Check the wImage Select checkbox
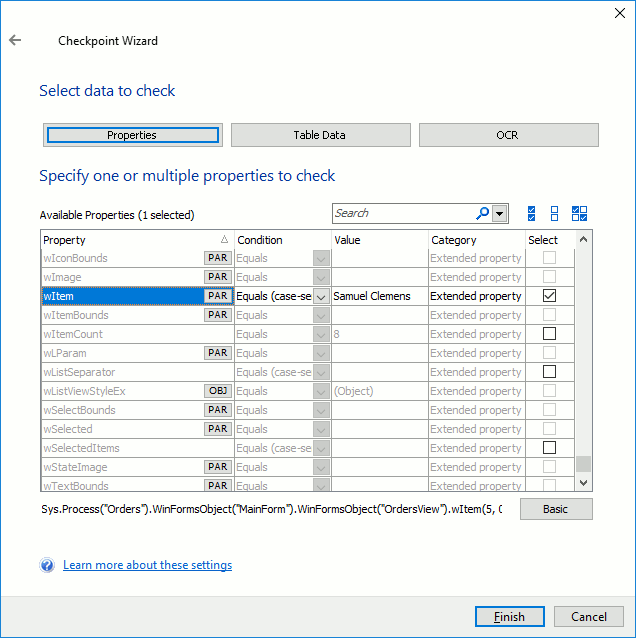 coord(549,277)
